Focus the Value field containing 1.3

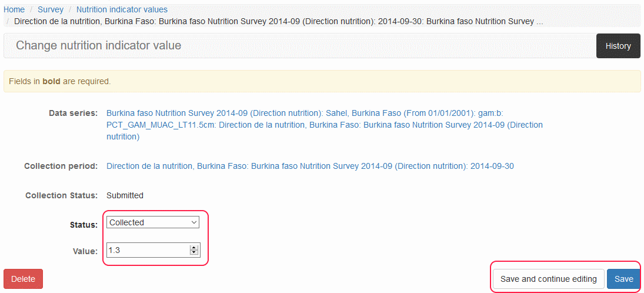[148, 250]
